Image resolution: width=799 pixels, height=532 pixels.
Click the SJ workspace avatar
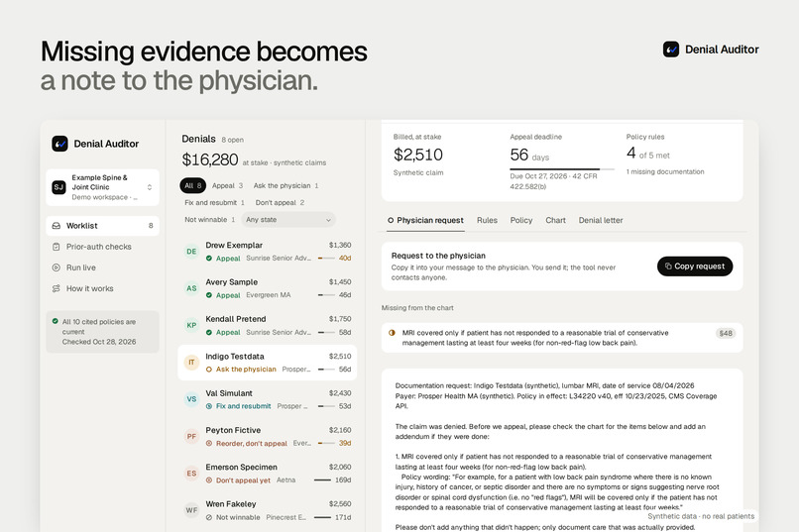coord(59,187)
